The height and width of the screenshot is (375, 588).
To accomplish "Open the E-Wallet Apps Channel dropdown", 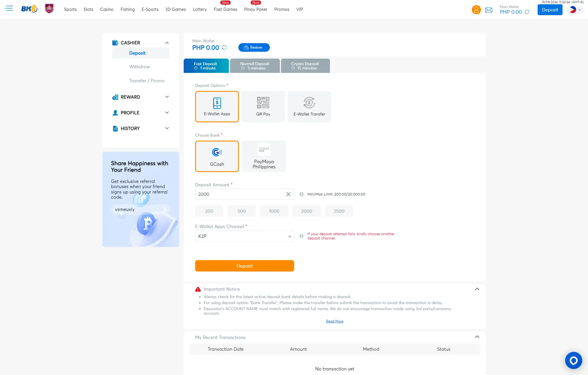I will 244,236.
